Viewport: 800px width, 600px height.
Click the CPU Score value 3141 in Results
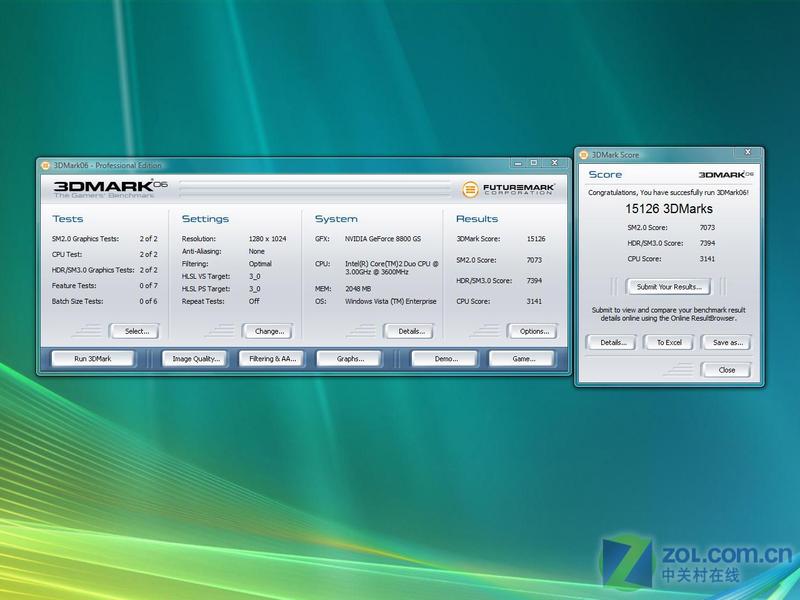pyautogui.click(x=534, y=302)
